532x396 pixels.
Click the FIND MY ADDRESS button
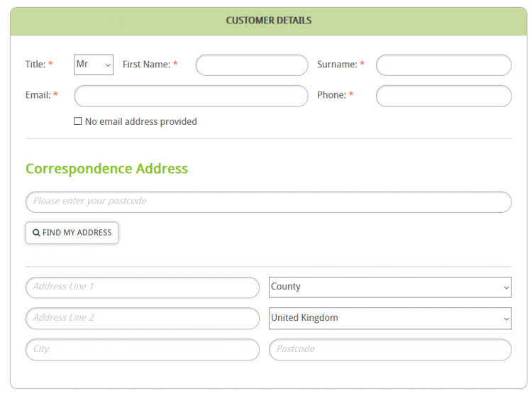pos(72,233)
